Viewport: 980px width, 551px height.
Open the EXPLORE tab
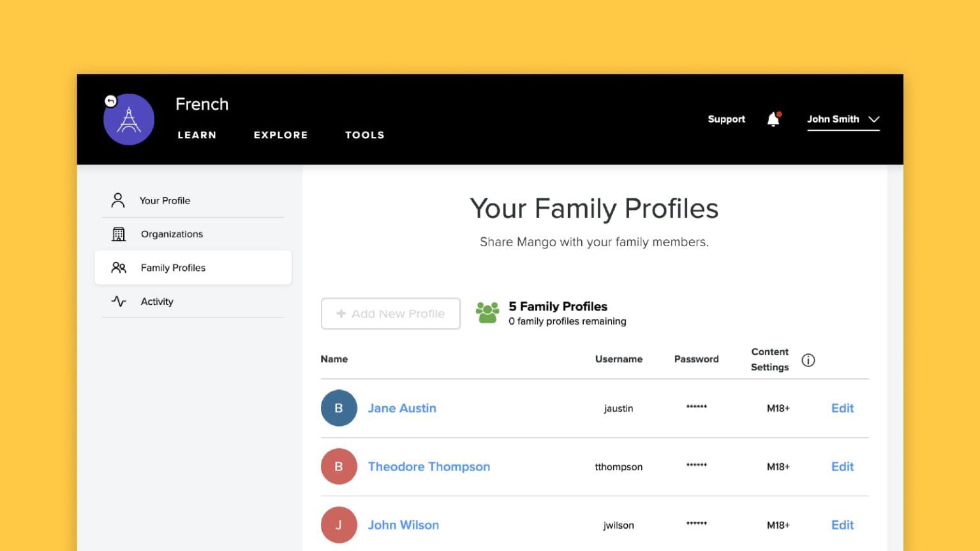(281, 135)
